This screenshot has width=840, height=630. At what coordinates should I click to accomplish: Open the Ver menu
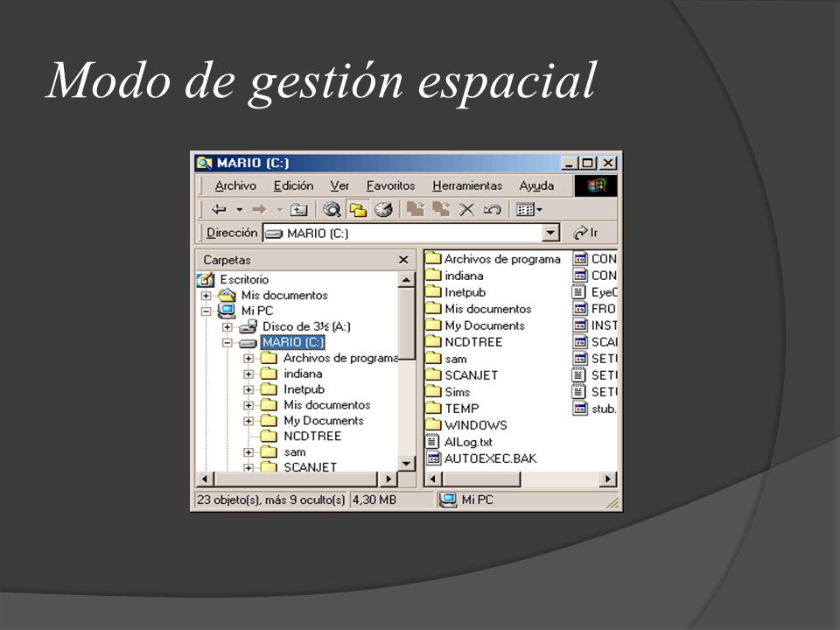339,185
